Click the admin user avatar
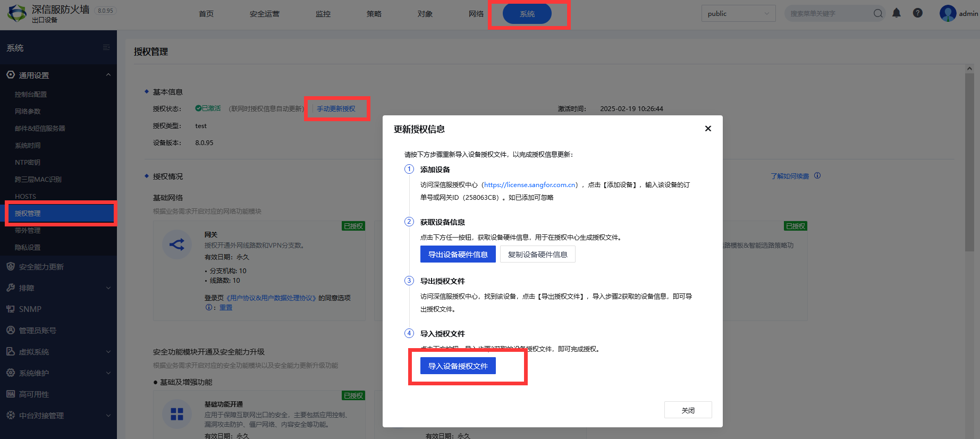 [948, 13]
